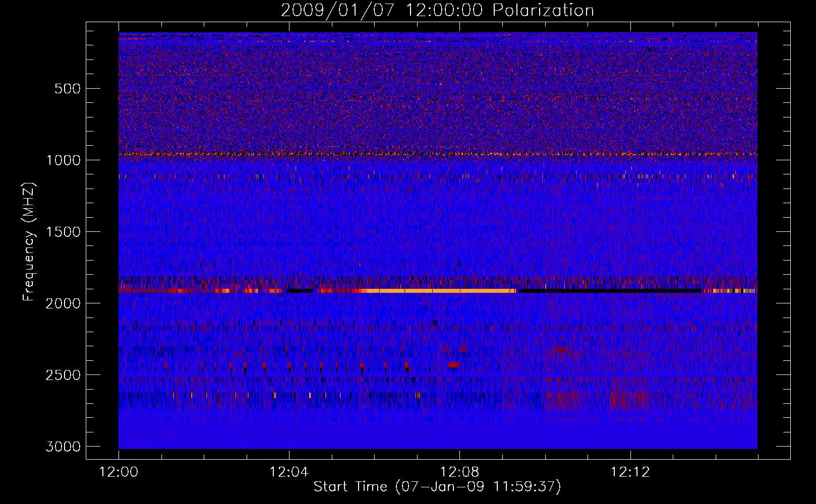Click the 'Frequency (MHZ)' y-axis label

(x=29, y=242)
